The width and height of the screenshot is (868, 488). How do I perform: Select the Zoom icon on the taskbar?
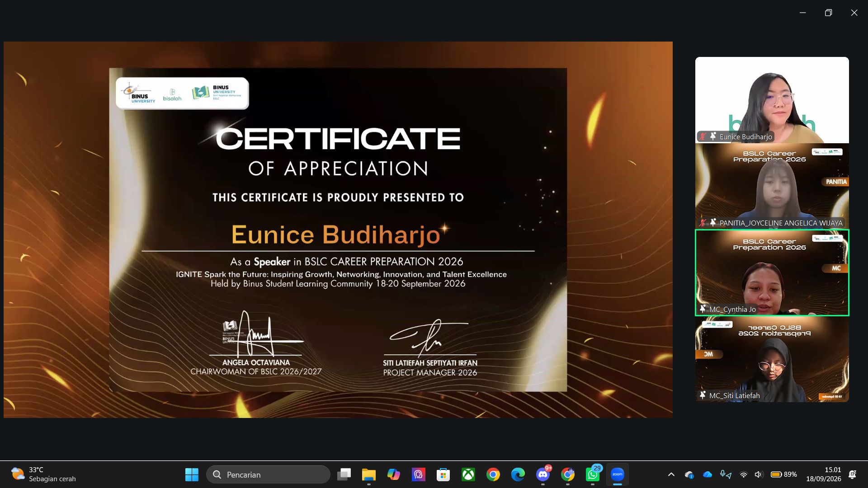point(618,474)
